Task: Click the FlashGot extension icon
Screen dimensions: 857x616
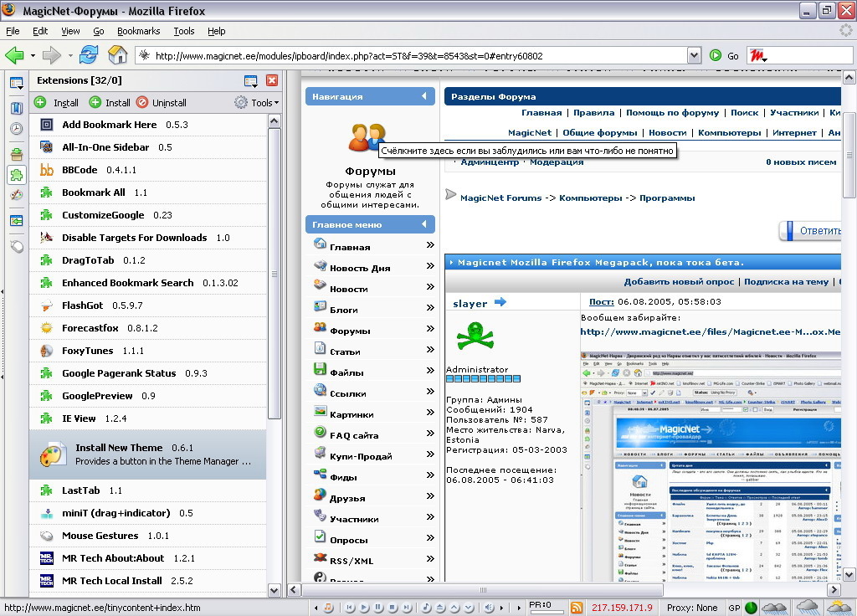Action: tap(47, 305)
